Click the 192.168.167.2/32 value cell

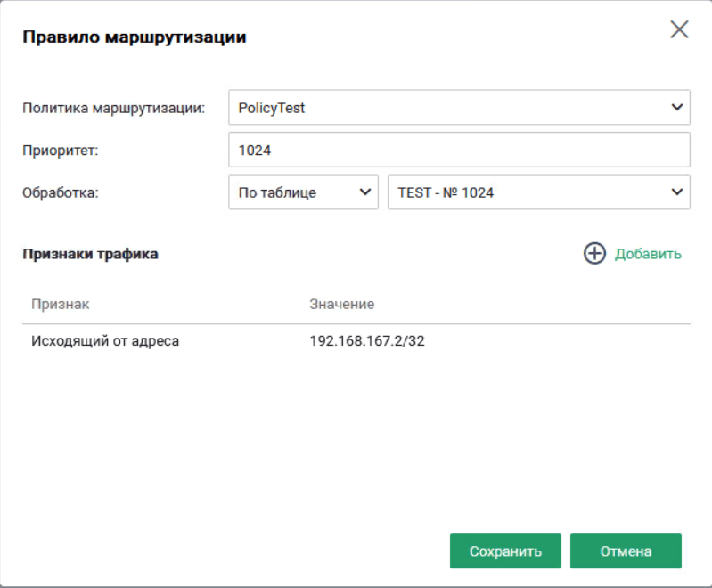pyautogui.click(x=367, y=340)
